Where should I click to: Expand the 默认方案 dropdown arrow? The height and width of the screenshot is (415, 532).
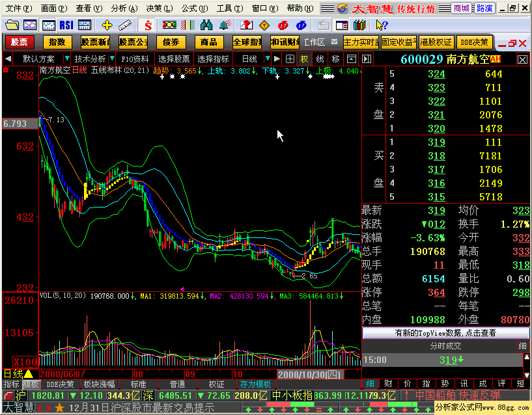point(67,59)
